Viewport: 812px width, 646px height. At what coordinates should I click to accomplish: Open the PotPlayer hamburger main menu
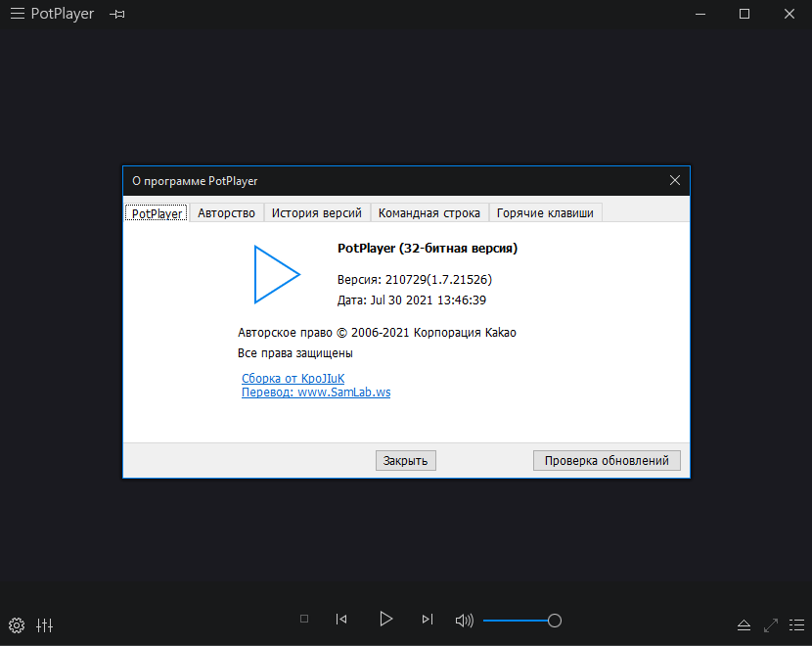(x=18, y=14)
